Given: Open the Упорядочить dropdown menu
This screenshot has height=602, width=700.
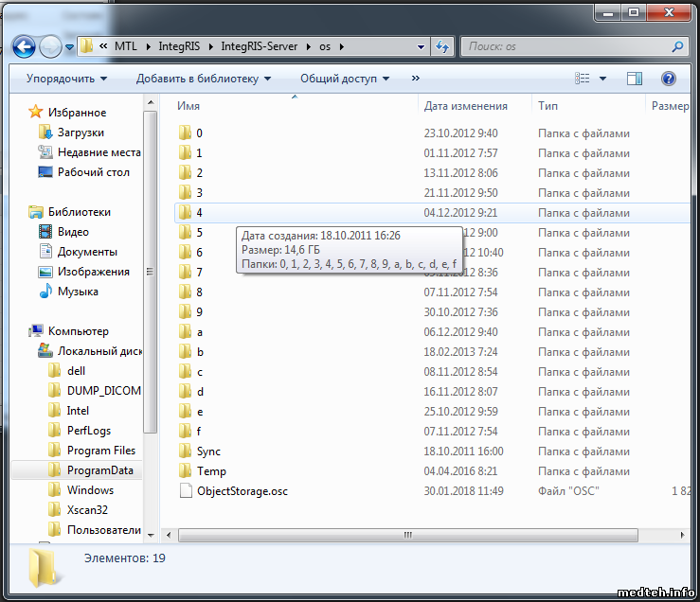Looking at the screenshot, I should click(x=66, y=79).
